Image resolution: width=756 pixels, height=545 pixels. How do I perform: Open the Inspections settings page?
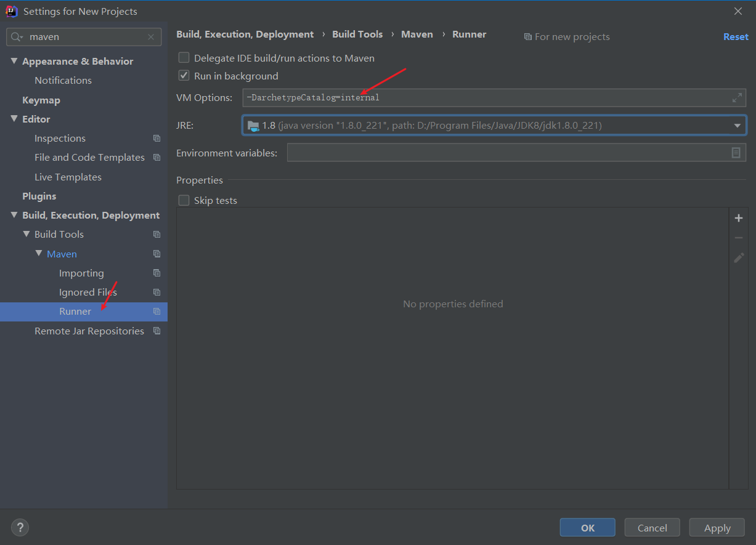(x=60, y=139)
